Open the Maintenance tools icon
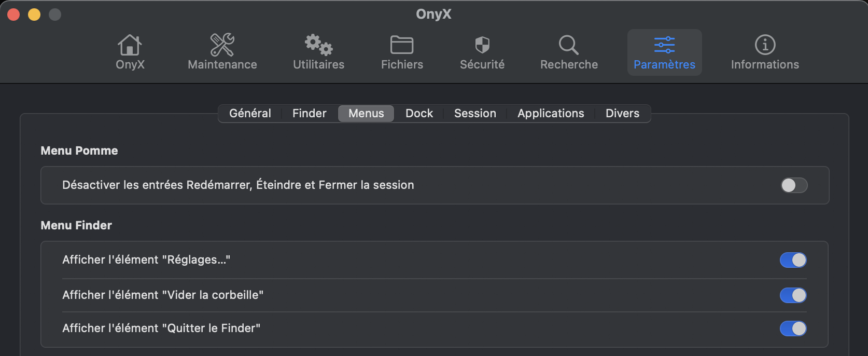The height and width of the screenshot is (356, 868). pyautogui.click(x=222, y=46)
